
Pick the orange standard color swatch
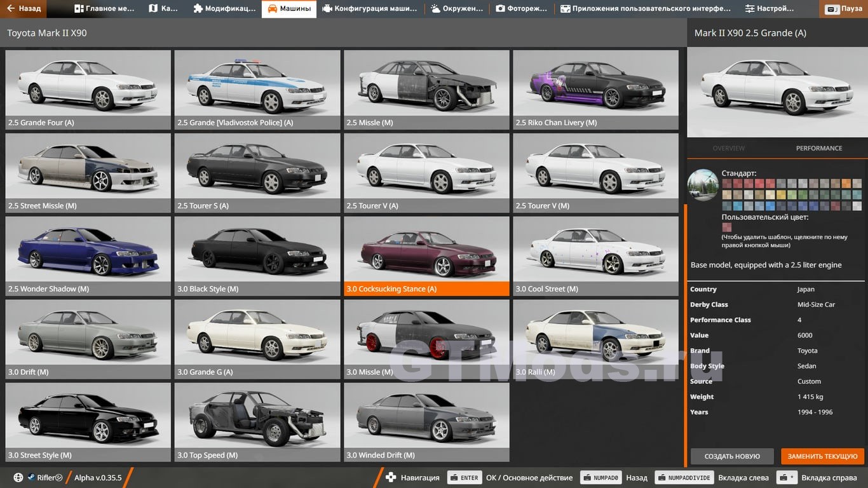click(x=846, y=184)
